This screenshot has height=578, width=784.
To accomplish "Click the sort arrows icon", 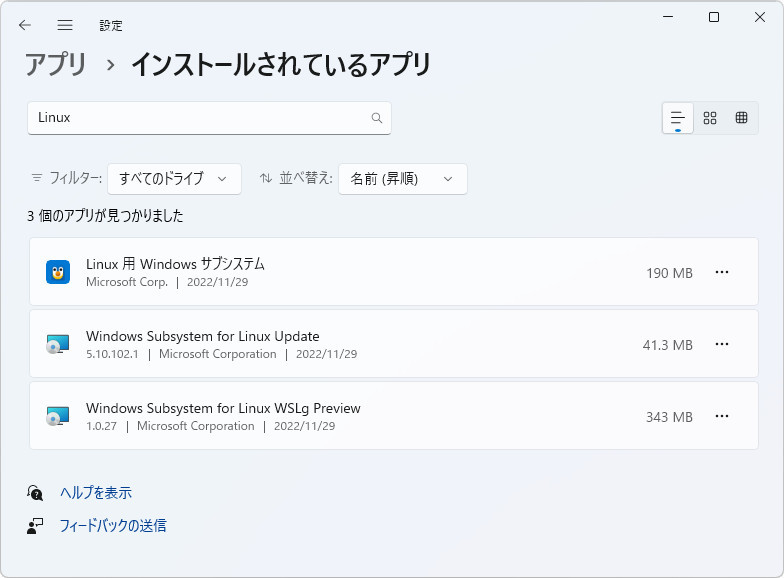I will [x=266, y=178].
